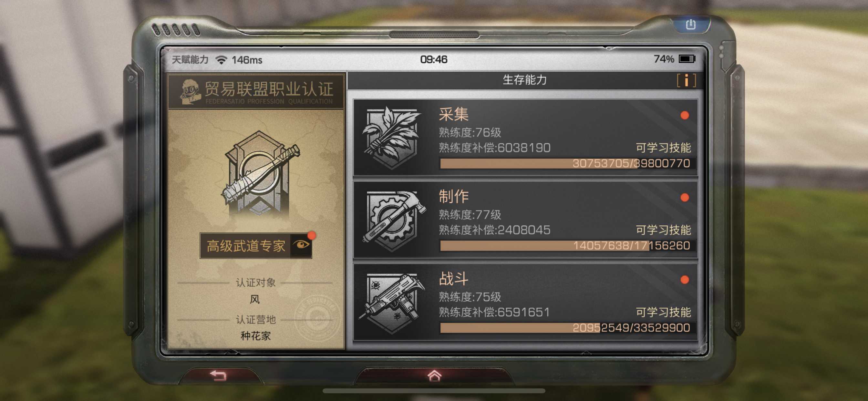
Task: Tap the home icon at bottom
Action: pos(434,375)
